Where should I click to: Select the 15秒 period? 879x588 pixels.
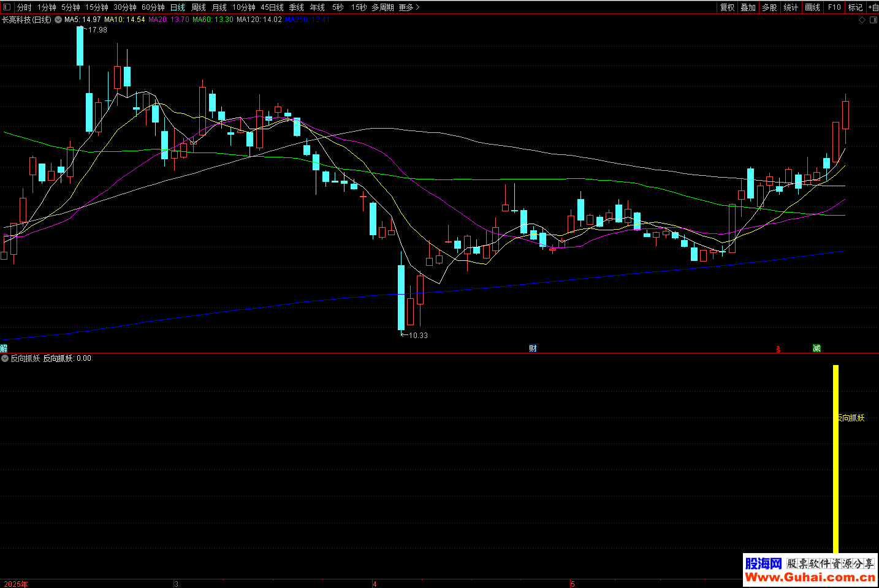tap(359, 7)
